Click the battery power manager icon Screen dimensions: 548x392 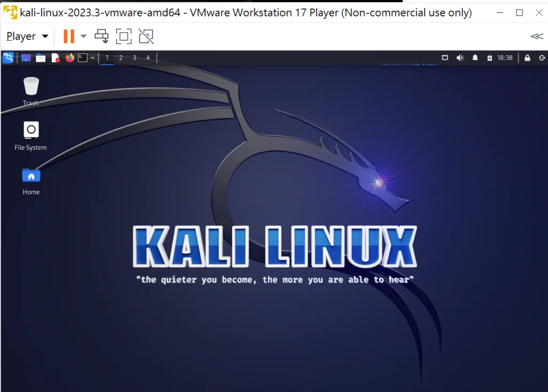coord(489,58)
